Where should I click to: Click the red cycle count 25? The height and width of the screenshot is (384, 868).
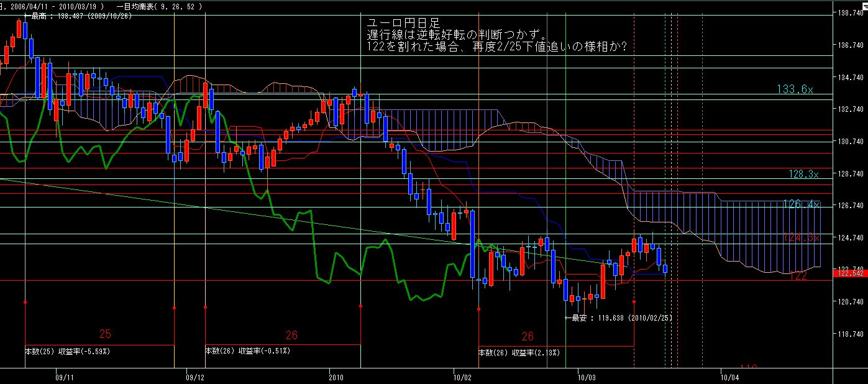click(106, 334)
